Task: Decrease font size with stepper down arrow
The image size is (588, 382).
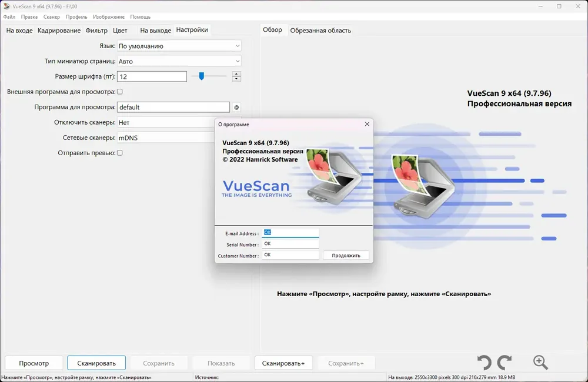Action: click(x=236, y=79)
